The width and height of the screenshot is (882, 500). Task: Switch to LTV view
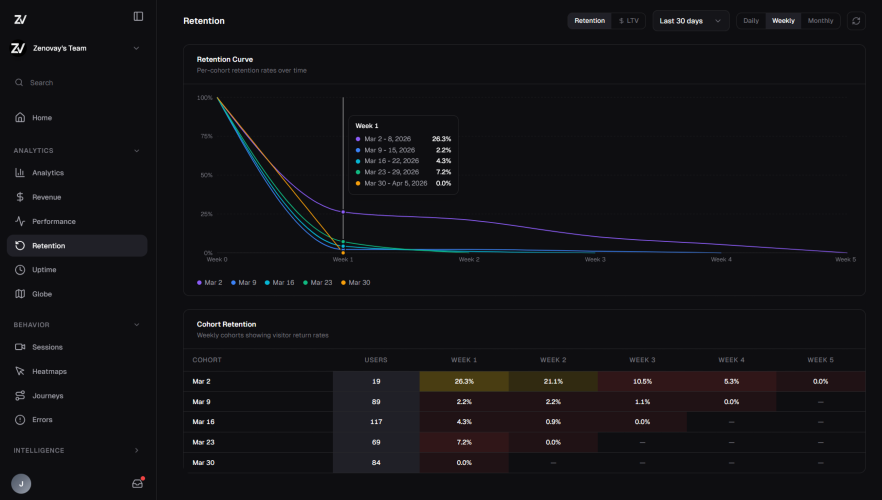click(629, 21)
